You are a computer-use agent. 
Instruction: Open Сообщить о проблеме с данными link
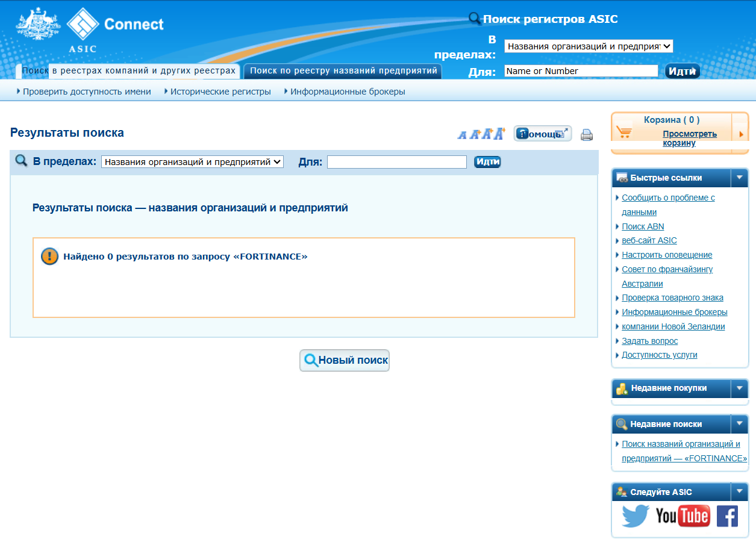668,205
